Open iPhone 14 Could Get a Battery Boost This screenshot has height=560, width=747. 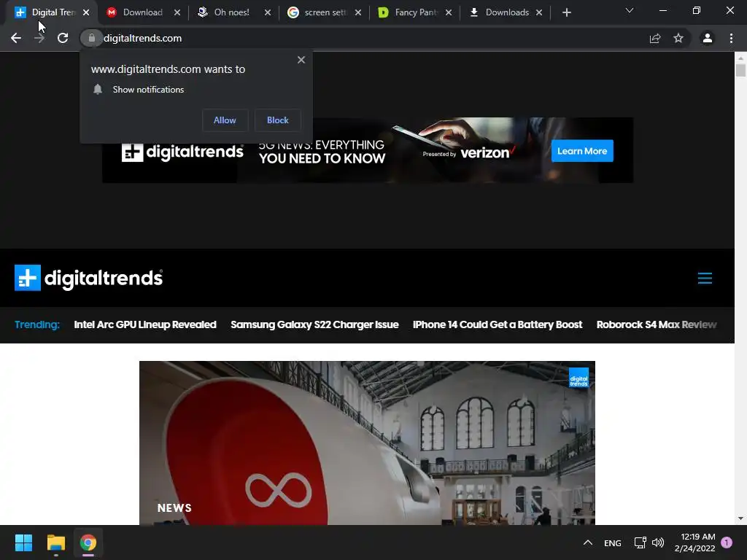498,324
